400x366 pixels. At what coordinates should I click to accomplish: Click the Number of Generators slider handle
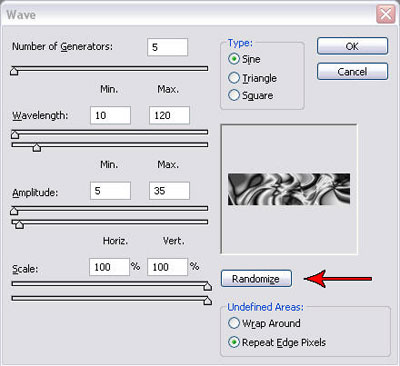14,71
